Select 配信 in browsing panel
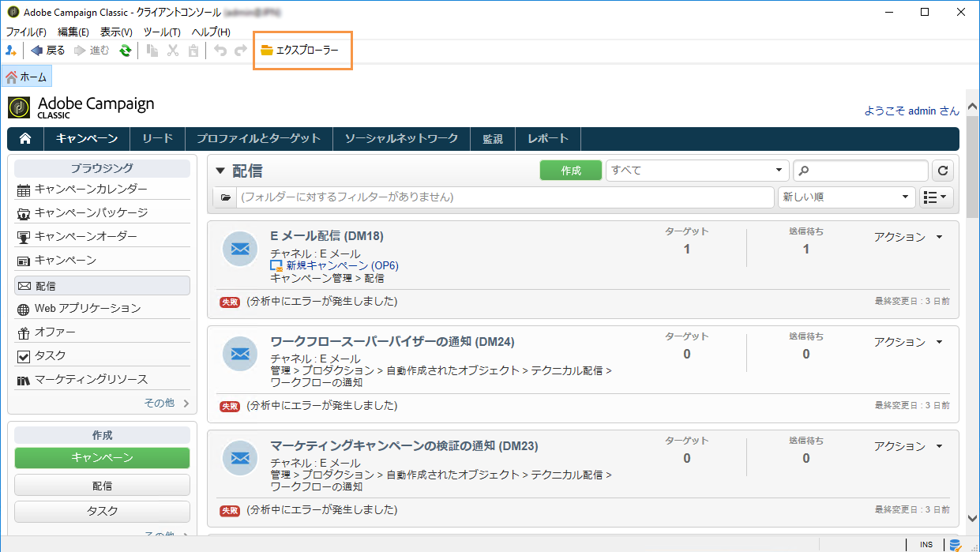 [102, 285]
